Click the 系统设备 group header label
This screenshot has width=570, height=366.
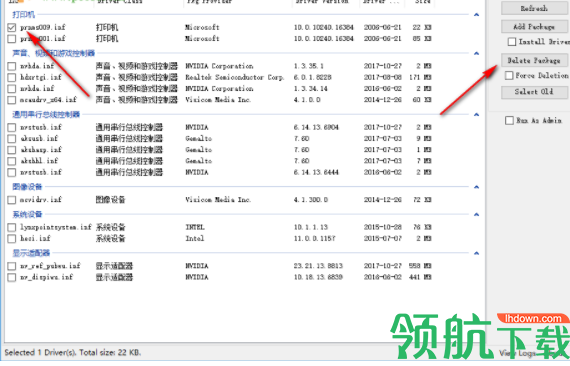pyautogui.click(x=27, y=214)
